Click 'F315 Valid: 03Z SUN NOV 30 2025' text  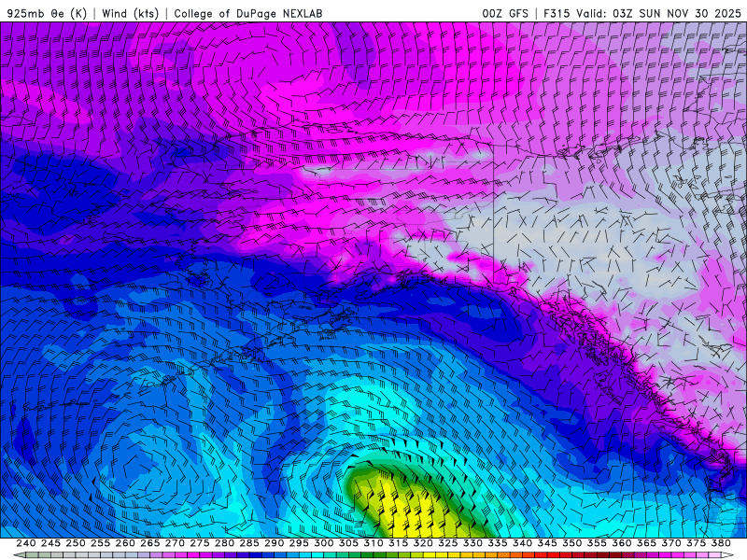[642, 13]
